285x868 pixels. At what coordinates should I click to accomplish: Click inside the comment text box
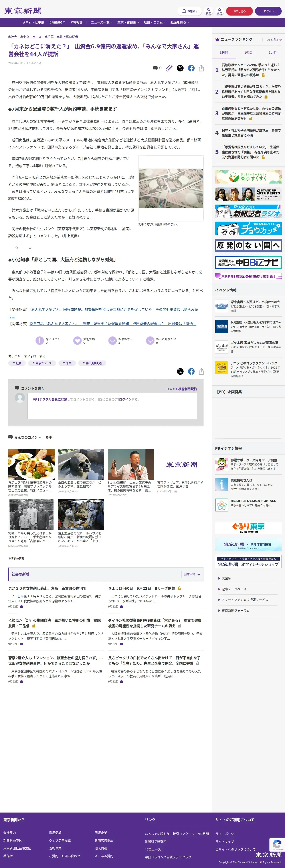112,406
